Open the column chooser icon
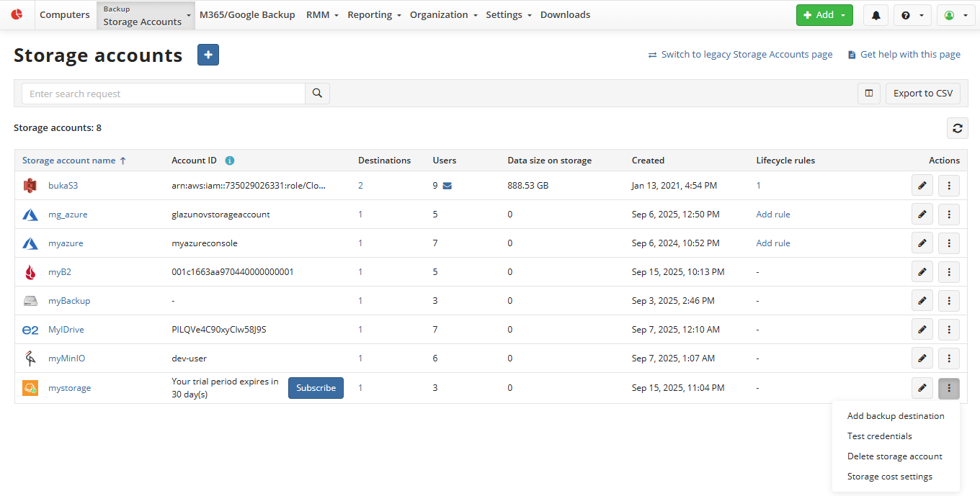980x496 pixels. click(x=869, y=94)
